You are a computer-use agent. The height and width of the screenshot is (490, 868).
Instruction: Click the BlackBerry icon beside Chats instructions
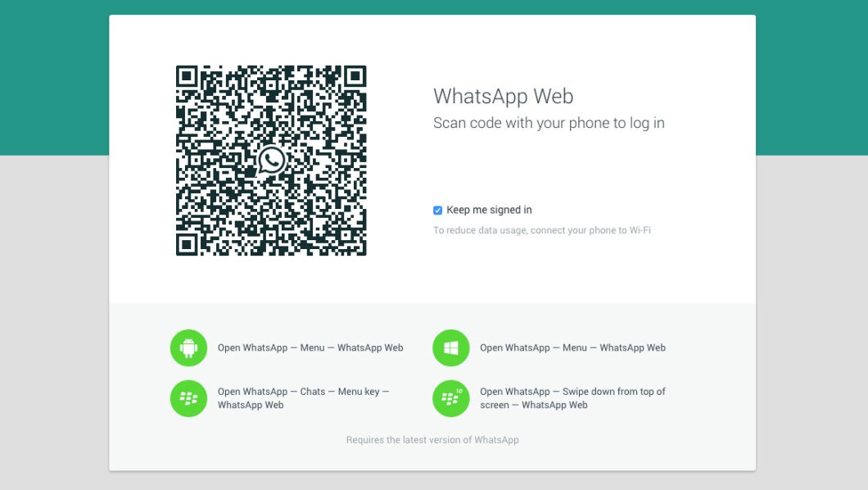point(189,398)
